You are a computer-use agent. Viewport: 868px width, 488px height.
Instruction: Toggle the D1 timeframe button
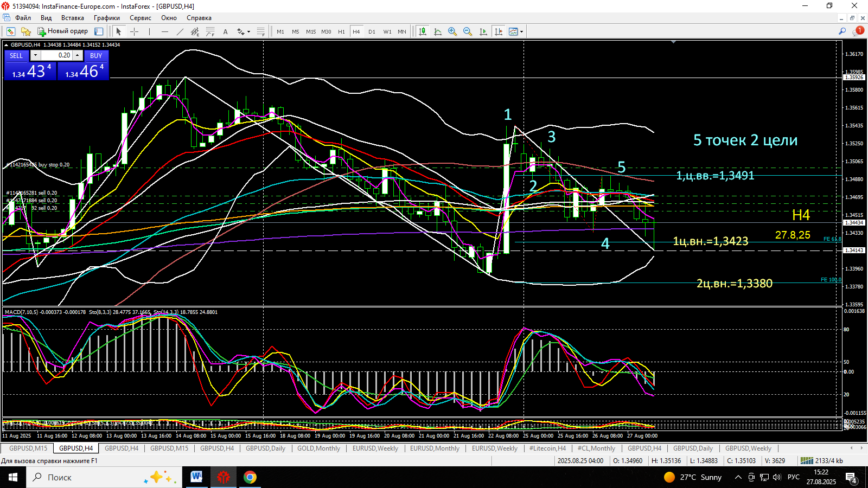pyautogui.click(x=372, y=31)
